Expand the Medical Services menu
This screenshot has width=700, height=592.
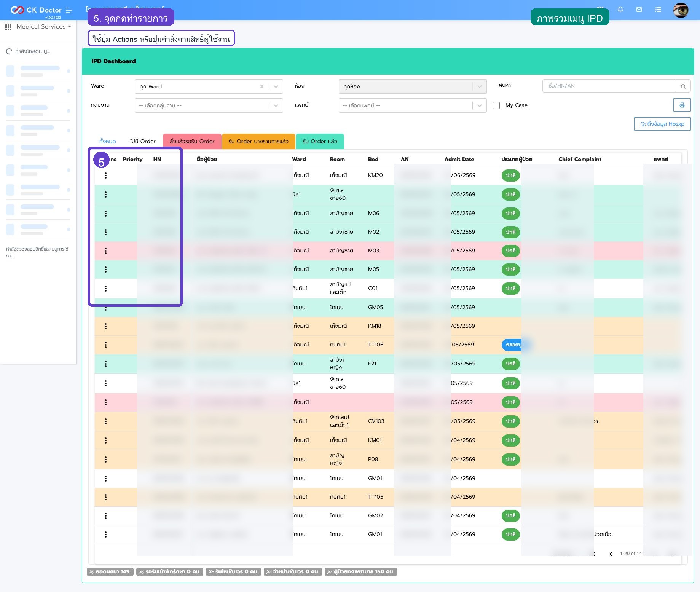click(x=38, y=27)
